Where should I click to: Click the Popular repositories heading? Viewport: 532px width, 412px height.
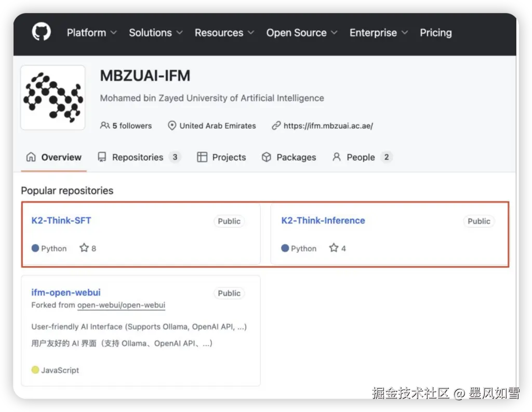(x=67, y=191)
